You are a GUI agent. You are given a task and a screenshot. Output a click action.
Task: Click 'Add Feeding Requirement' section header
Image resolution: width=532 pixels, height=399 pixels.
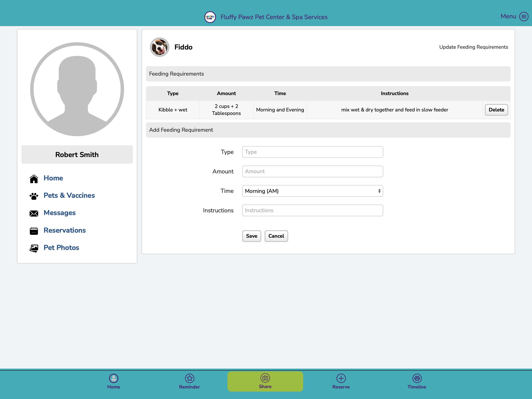[328, 130]
